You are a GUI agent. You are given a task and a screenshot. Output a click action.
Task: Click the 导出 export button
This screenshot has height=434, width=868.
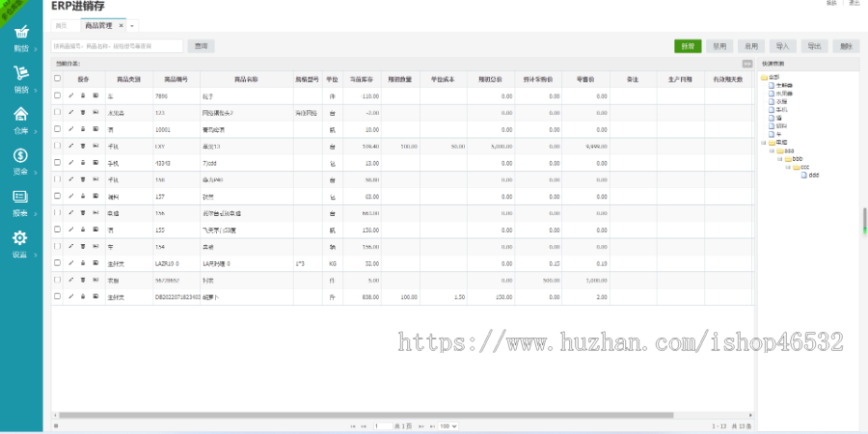[x=814, y=45]
